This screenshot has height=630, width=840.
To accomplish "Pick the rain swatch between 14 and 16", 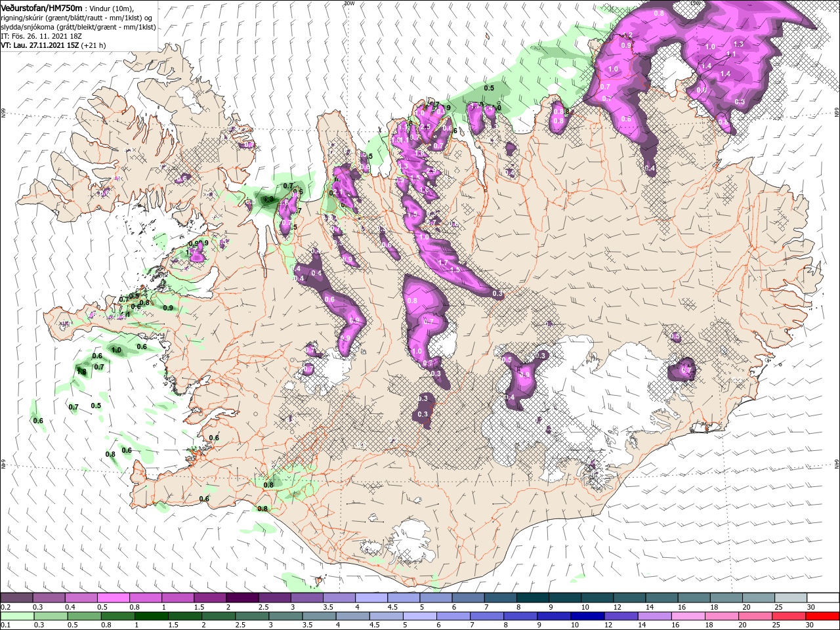I will tap(654, 616).
